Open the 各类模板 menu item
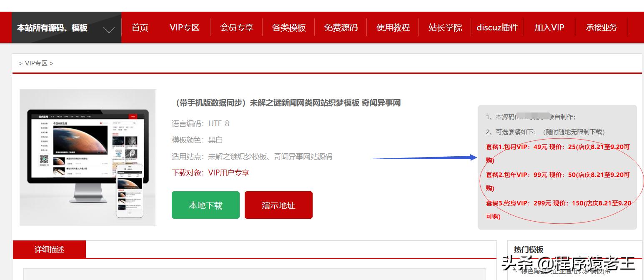644x280 pixels. [288, 27]
